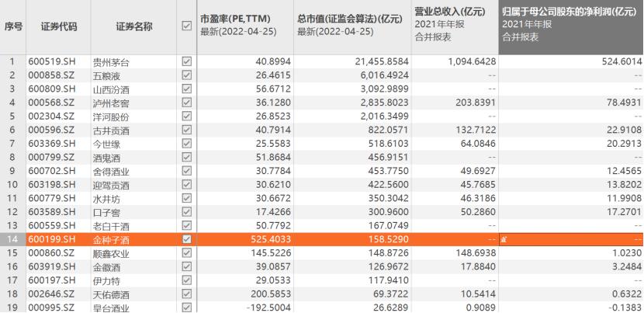644x313 pixels.
Task: Select stock name 顺鑫农业
Action: (x=112, y=253)
